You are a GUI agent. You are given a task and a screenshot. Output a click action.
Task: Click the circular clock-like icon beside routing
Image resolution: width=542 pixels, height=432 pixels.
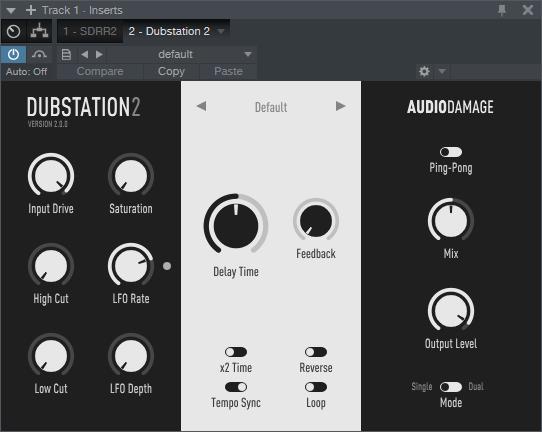tap(13, 31)
